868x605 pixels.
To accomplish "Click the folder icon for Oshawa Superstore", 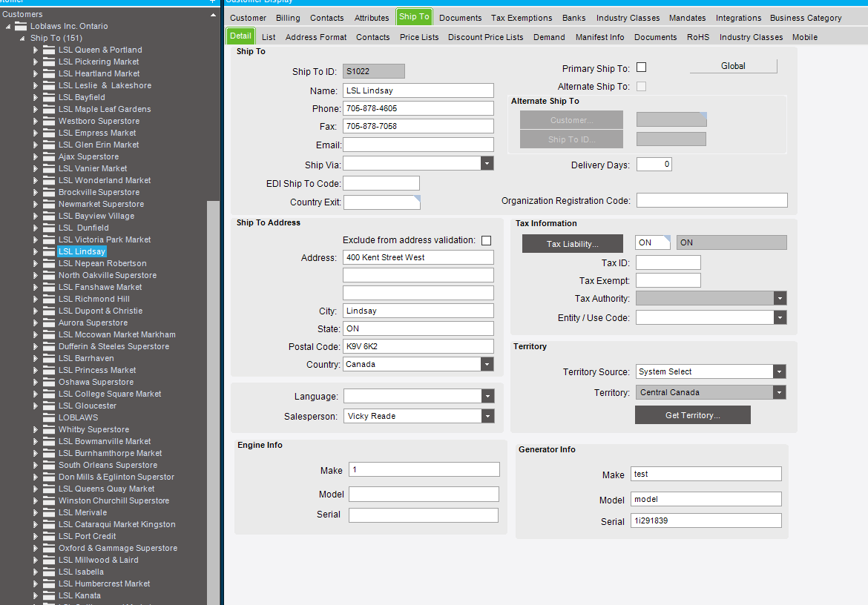I will click(x=49, y=382).
